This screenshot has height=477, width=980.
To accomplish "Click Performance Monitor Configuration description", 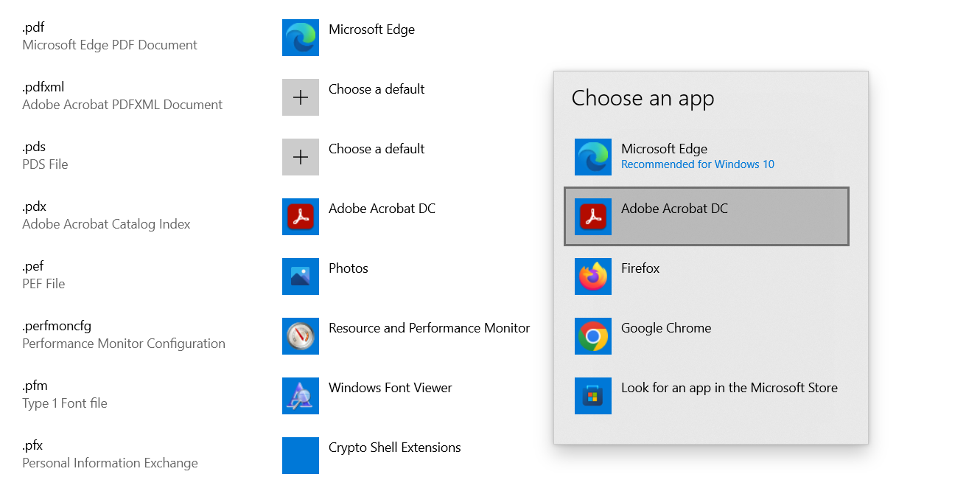I will tap(124, 344).
